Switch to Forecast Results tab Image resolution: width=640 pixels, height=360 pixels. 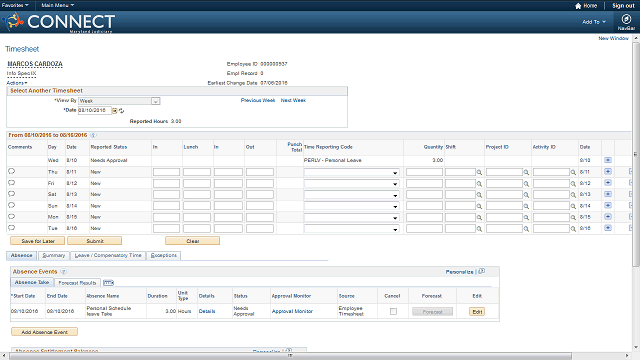pos(77,282)
